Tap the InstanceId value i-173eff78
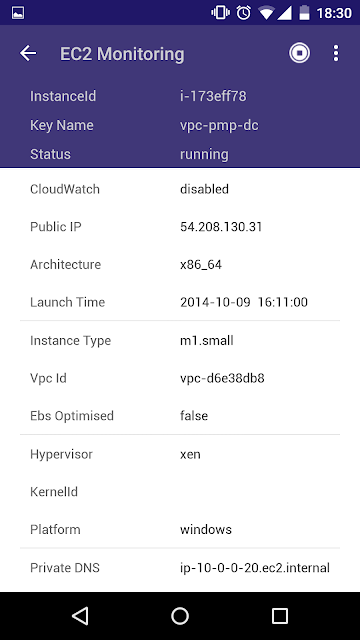Screen dimensions: 360x640 pyautogui.click(x=213, y=96)
